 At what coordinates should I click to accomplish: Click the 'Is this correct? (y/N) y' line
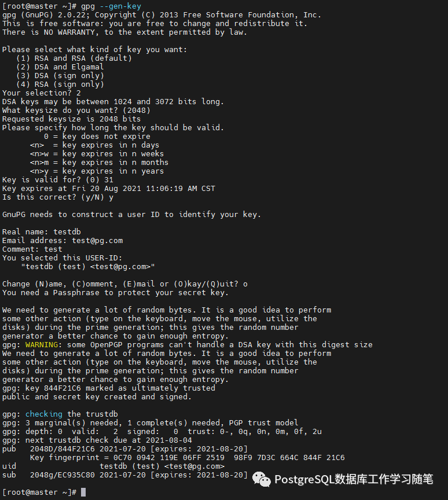pyautogui.click(x=58, y=197)
